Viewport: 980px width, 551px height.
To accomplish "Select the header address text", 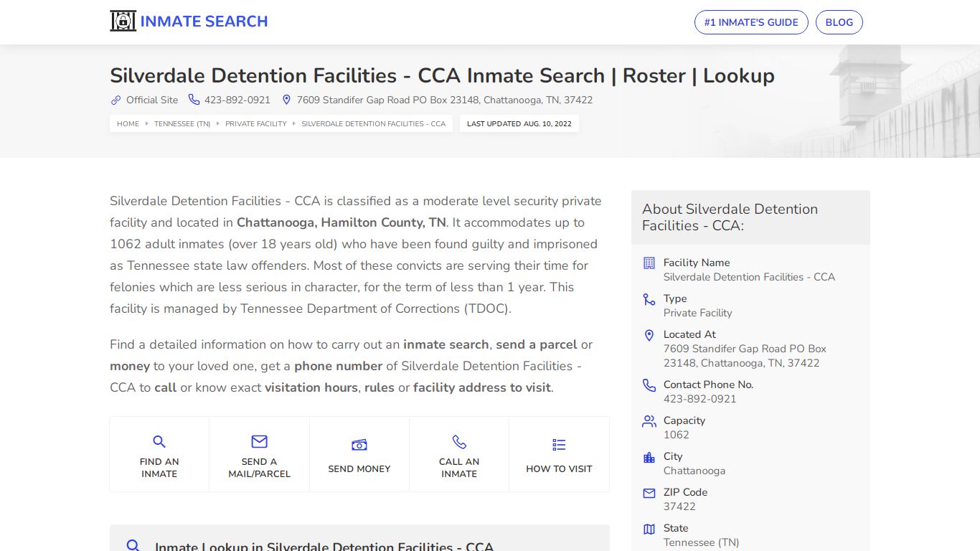I will click(x=445, y=100).
